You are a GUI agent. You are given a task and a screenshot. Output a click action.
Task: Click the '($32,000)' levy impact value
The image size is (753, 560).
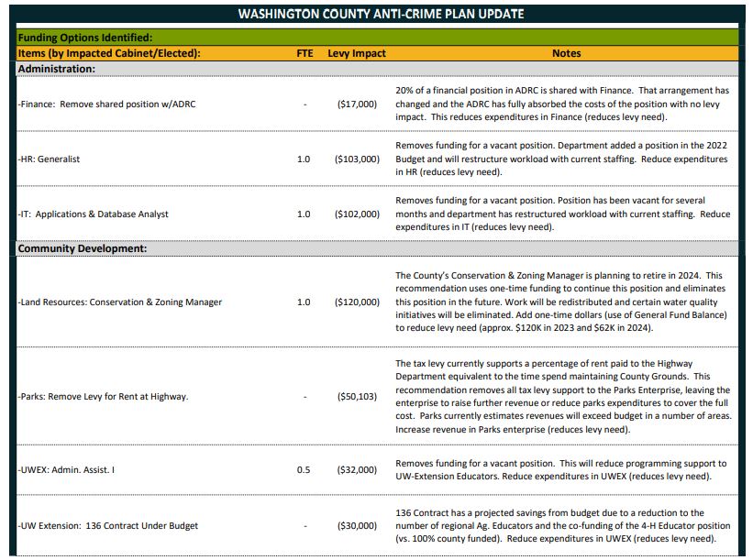tap(357, 470)
